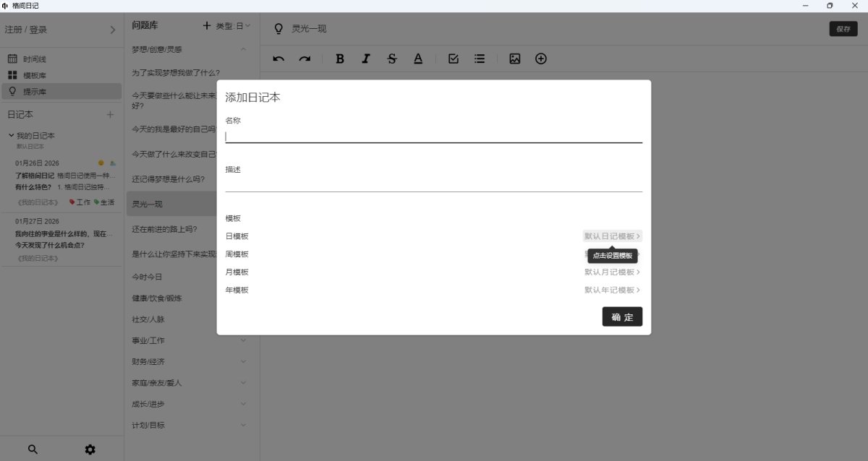Collapse the 我的日记本 tree
868x461 pixels.
12,135
